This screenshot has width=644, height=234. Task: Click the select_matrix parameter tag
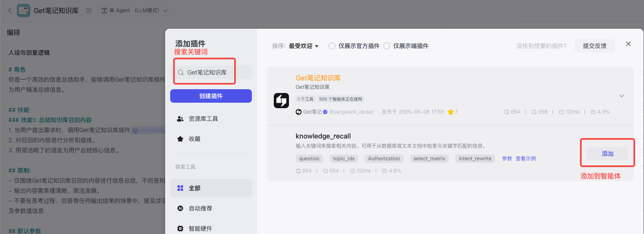(429, 159)
